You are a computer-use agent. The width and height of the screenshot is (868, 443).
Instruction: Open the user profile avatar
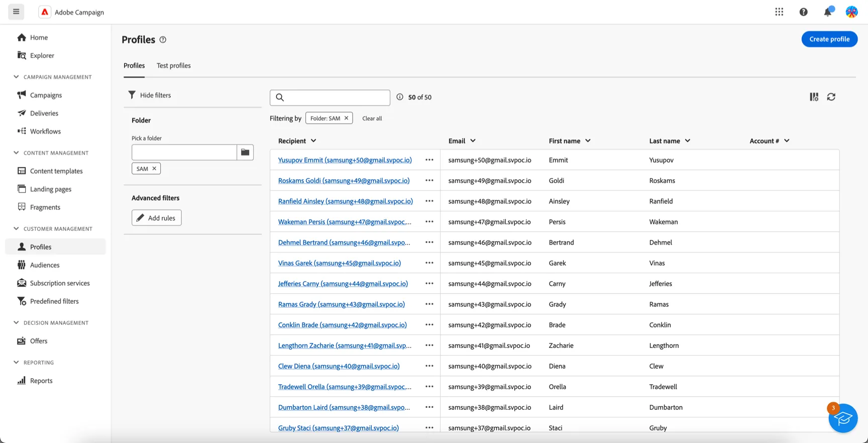pyautogui.click(x=851, y=12)
